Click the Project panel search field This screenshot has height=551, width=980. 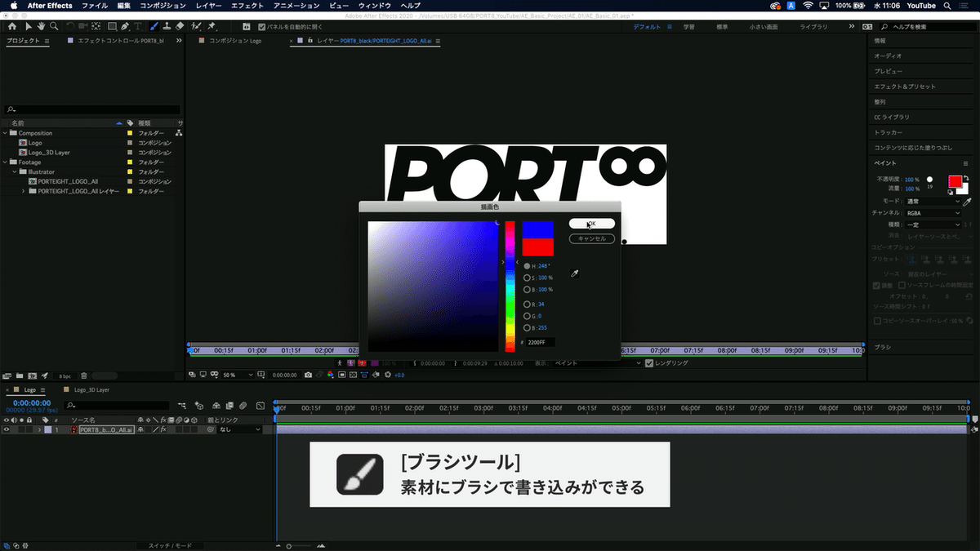pyautogui.click(x=91, y=109)
